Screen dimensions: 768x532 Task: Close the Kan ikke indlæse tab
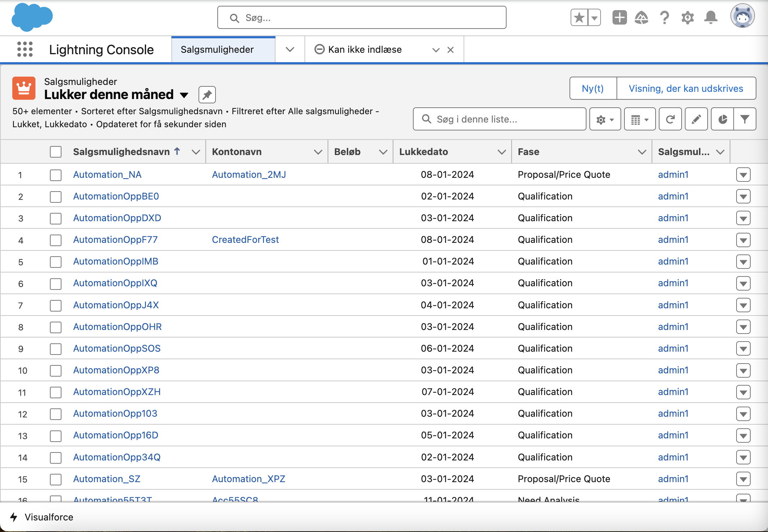450,50
